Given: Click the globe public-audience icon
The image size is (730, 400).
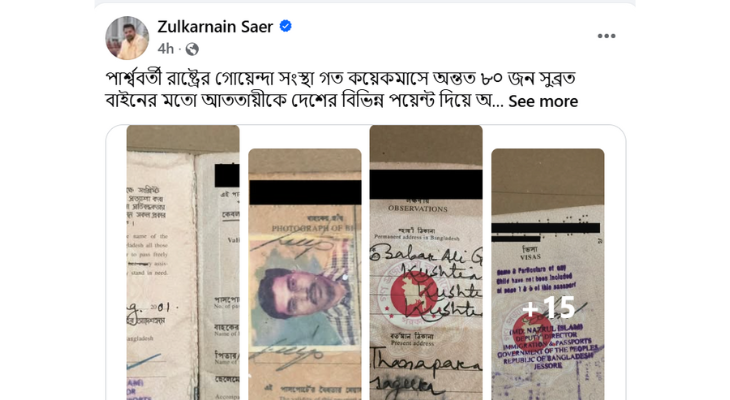Looking at the screenshot, I should (192, 49).
